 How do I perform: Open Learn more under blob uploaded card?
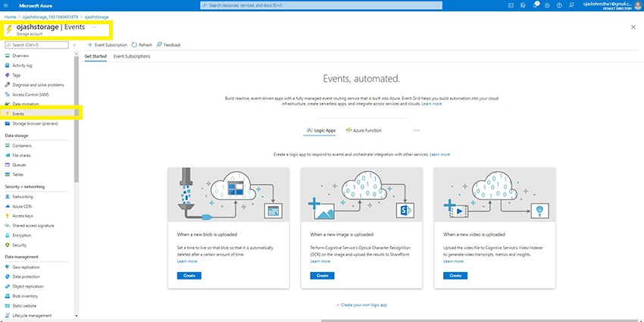point(187,261)
